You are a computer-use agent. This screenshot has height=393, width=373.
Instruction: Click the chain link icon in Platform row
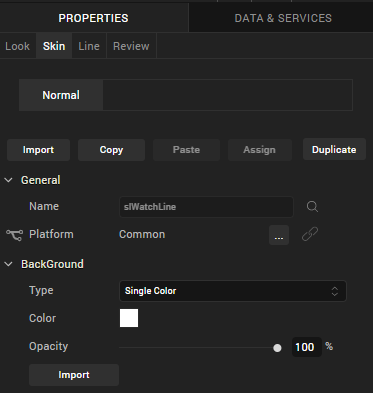[x=310, y=234]
